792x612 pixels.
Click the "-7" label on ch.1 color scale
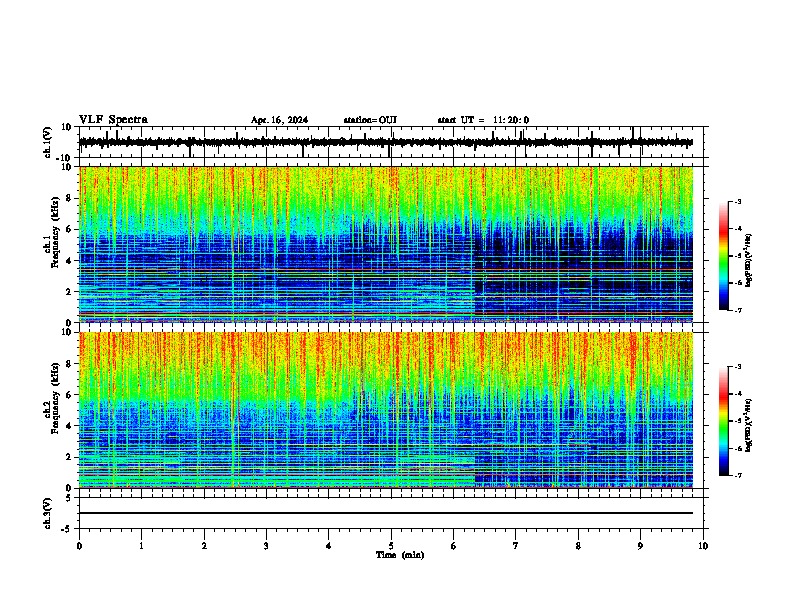[x=737, y=310]
